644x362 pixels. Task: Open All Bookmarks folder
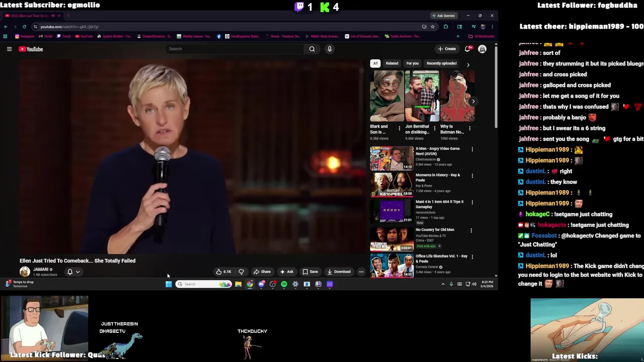482,36
